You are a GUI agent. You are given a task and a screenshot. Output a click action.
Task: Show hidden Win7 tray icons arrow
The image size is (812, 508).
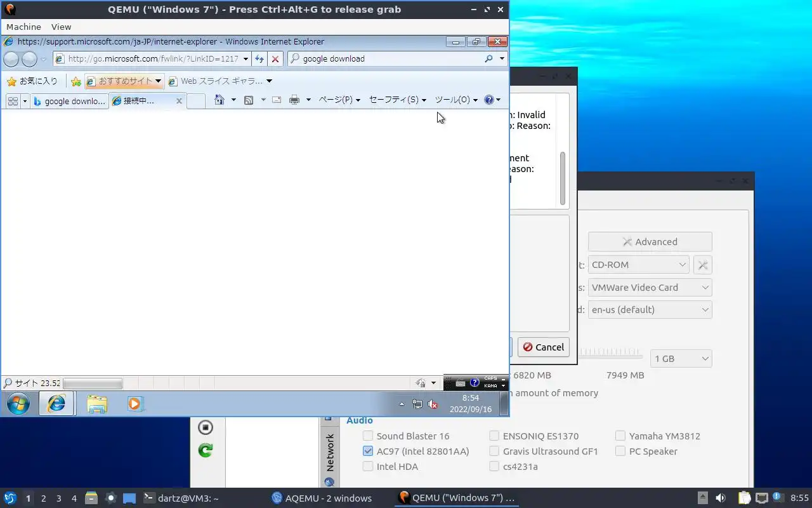point(402,404)
